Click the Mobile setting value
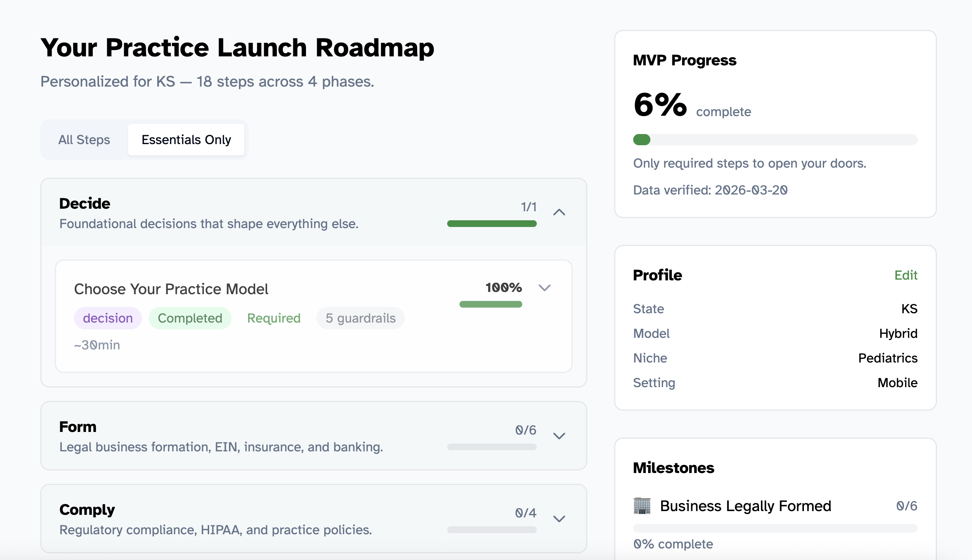Image resolution: width=972 pixels, height=560 pixels. tap(897, 382)
